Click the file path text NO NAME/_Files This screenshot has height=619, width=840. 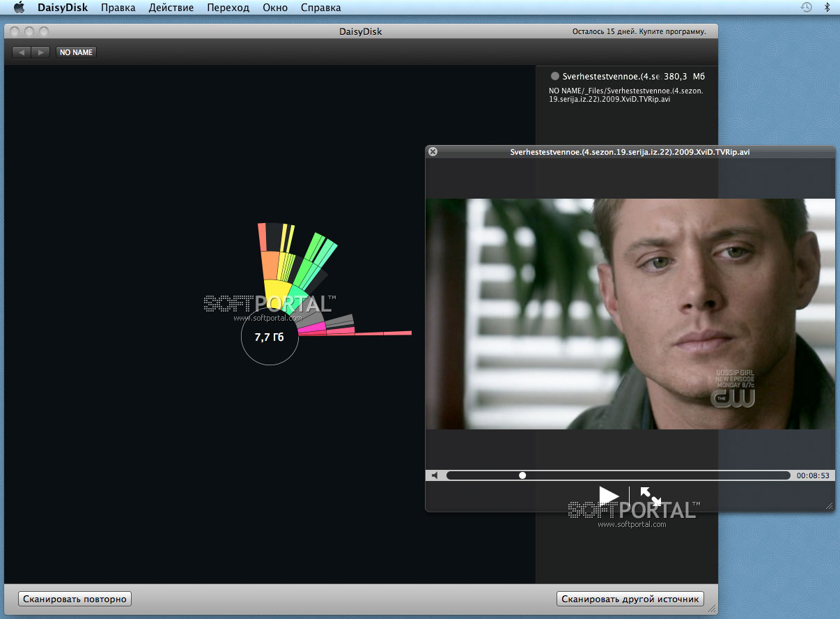pos(626,95)
